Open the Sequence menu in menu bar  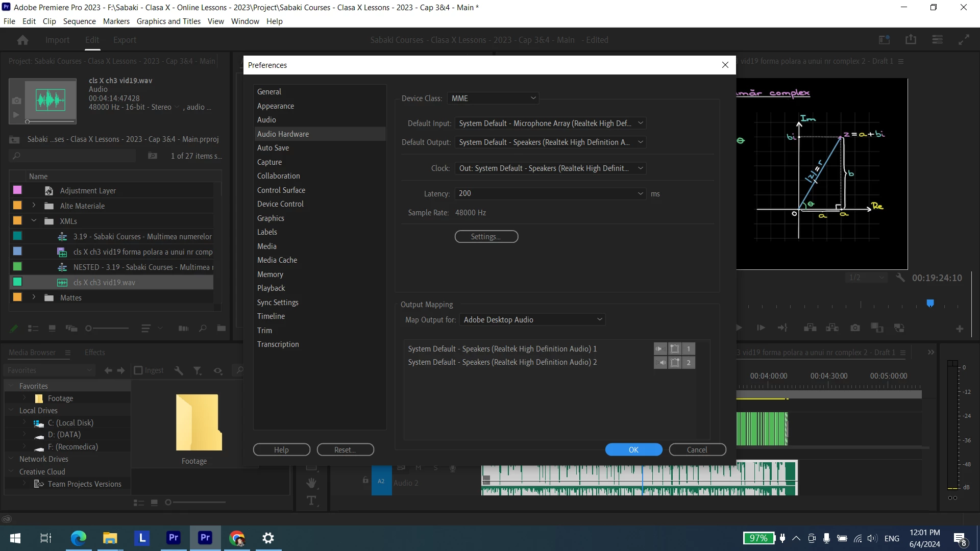pyautogui.click(x=79, y=21)
